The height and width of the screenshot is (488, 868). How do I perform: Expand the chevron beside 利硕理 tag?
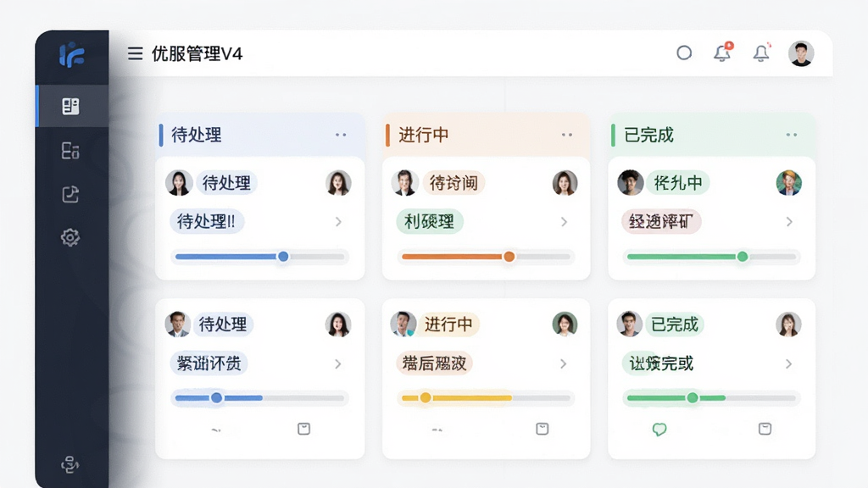[564, 222]
